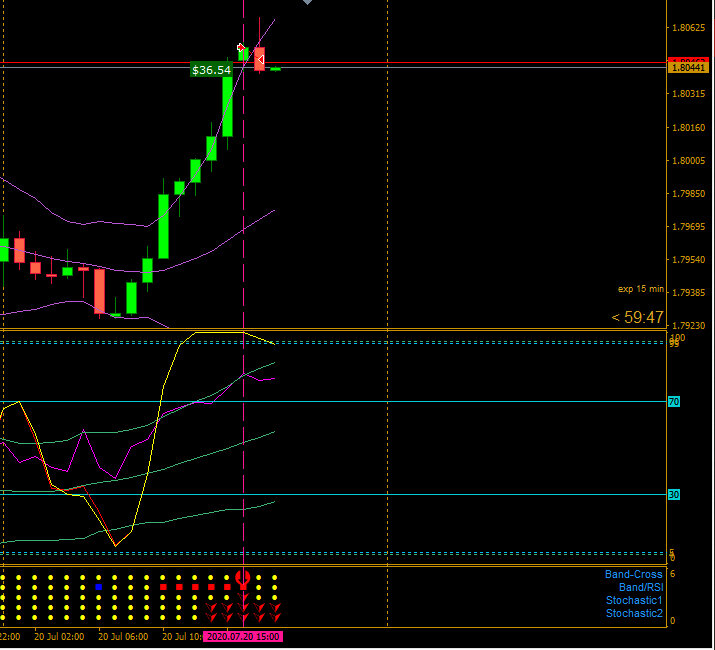The height and width of the screenshot is (650, 715).
Task: Click the Band/RSI indicator label
Action: 641,588
